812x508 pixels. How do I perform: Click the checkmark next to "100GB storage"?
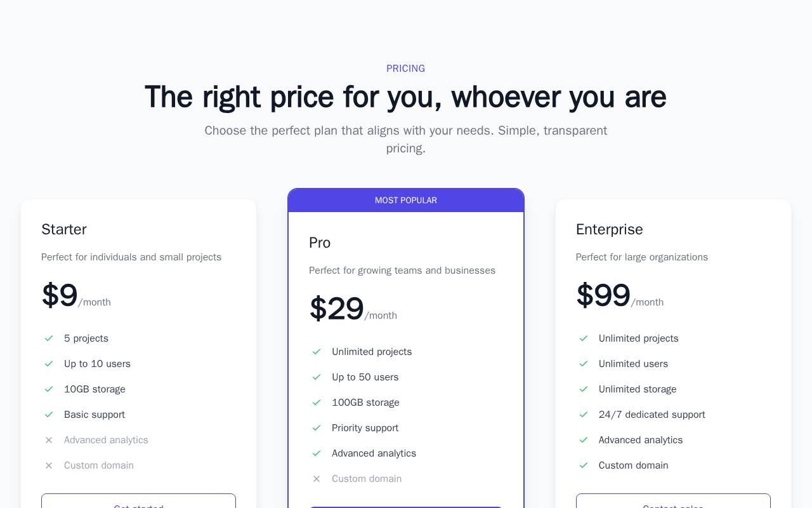tap(317, 403)
